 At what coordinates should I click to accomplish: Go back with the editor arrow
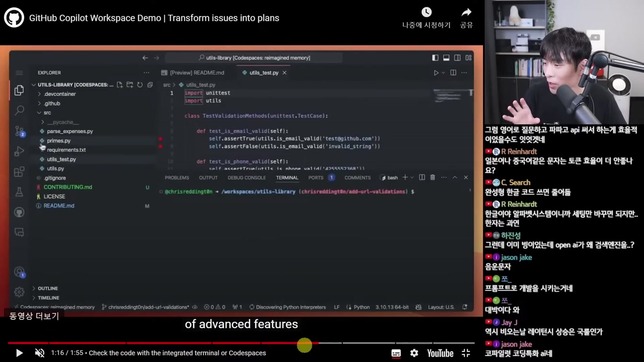click(x=145, y=58)
